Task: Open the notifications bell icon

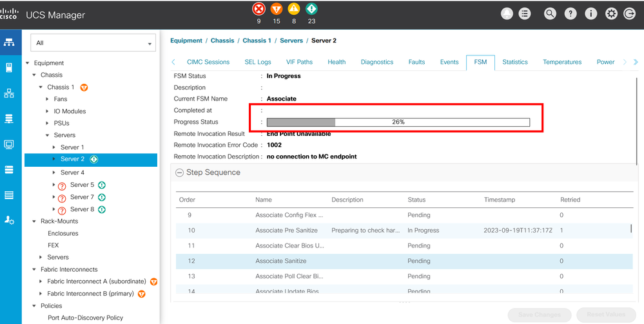Action: click(507, 14)
